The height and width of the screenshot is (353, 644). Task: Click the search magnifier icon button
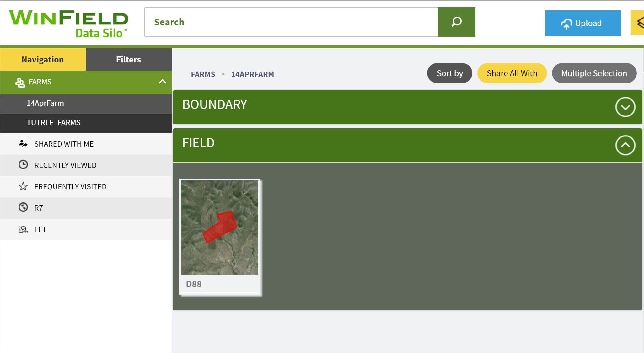[456, 22]
